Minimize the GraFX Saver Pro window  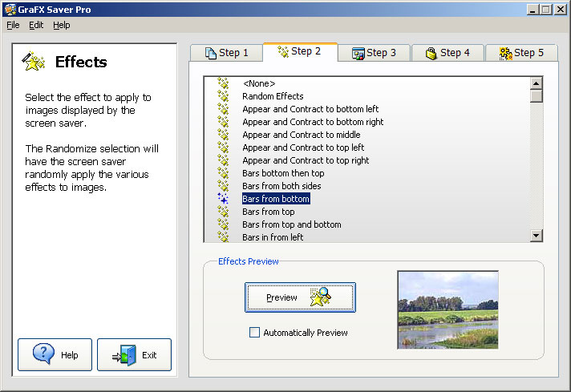pyautogui.click(x=533, y=10)
